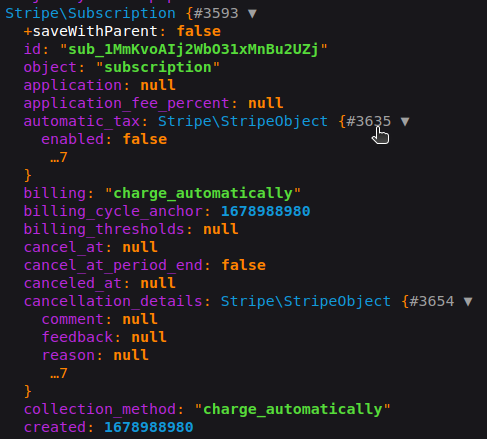487x439 pixels.
Task: Click the created timestamp value
Action: pos(149,427)
